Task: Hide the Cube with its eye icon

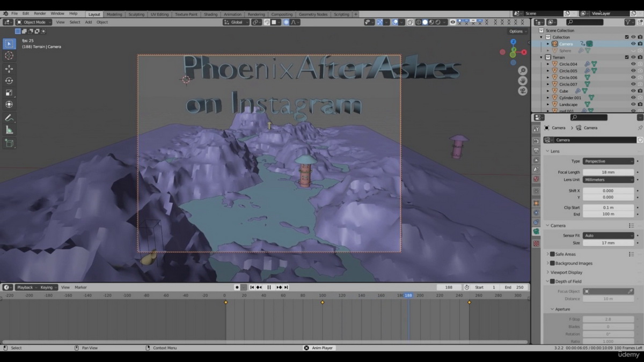Action: pyautogui.click(x=633, y=91)
